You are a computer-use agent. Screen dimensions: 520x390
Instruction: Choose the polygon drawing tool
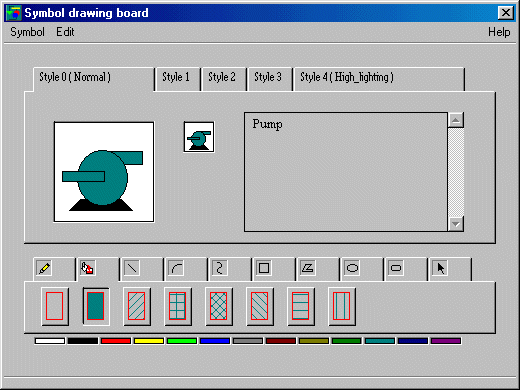[308, 268]
